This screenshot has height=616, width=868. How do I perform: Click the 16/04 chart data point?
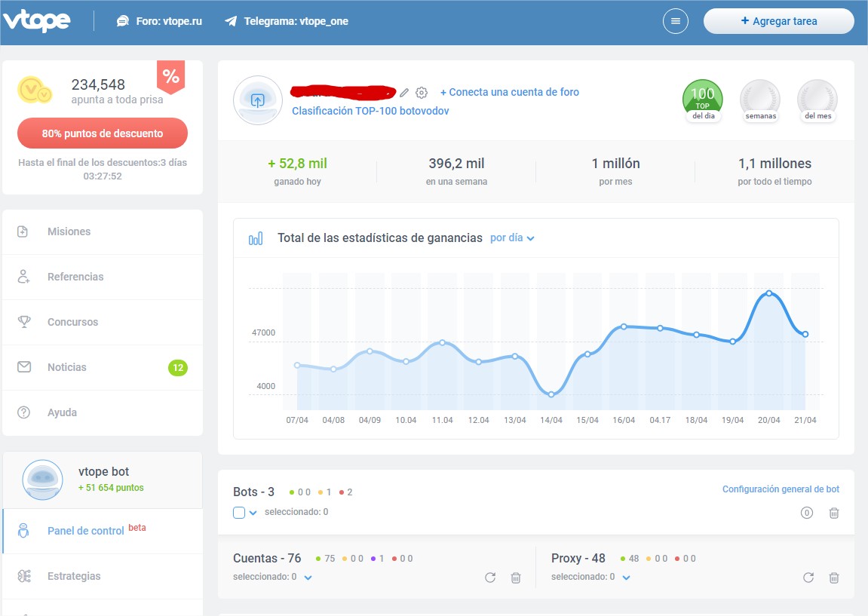(624, 326)
